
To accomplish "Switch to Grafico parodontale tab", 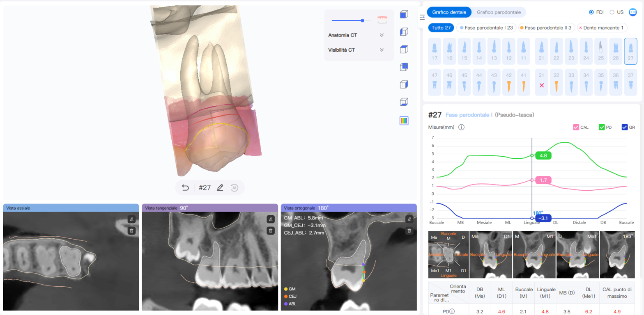I will click(499, 12).
